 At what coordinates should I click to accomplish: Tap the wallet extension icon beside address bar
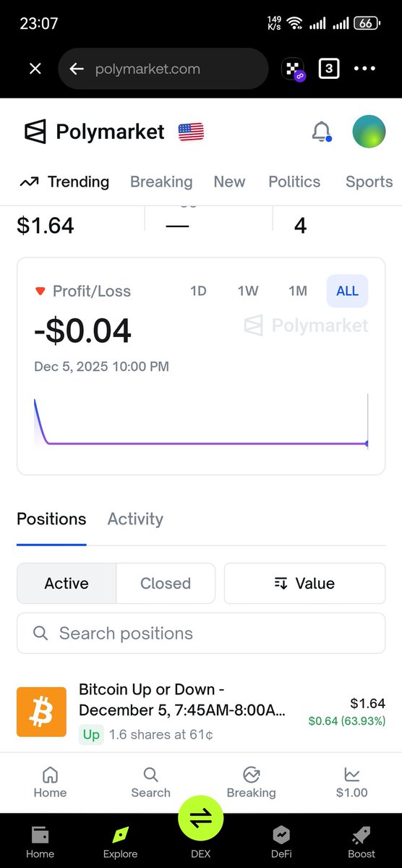click(292, 69)
